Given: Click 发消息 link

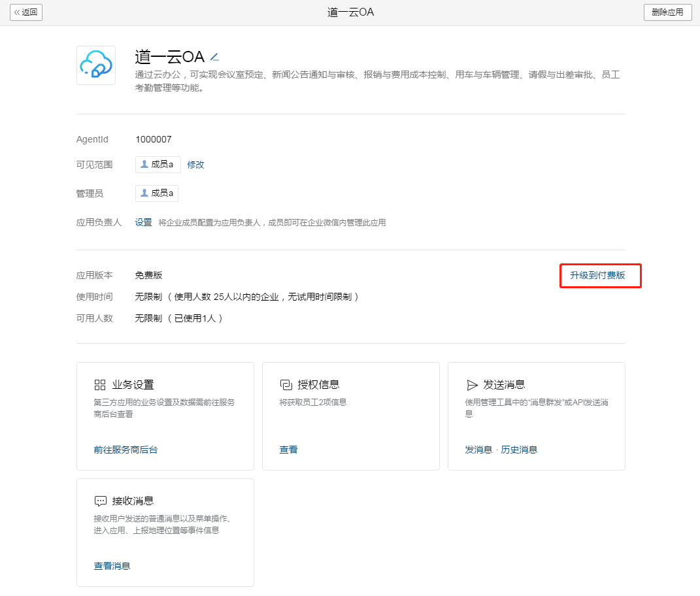Looking at the screenshot, I should pyautogui.click(x=478, y=450).
